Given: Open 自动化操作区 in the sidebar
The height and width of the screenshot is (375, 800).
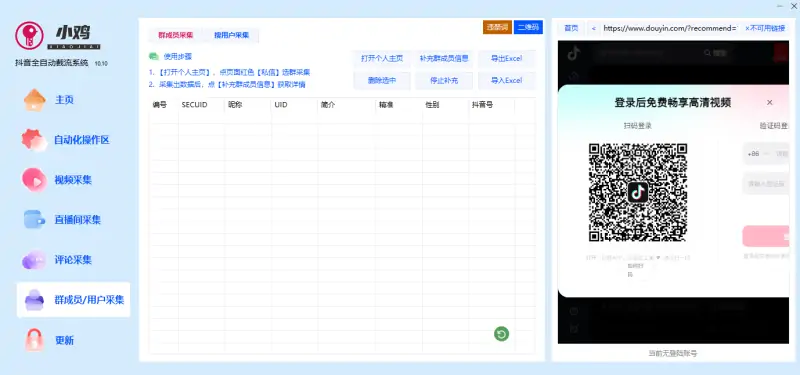Looking at the screenshot, I should (73, 140).
